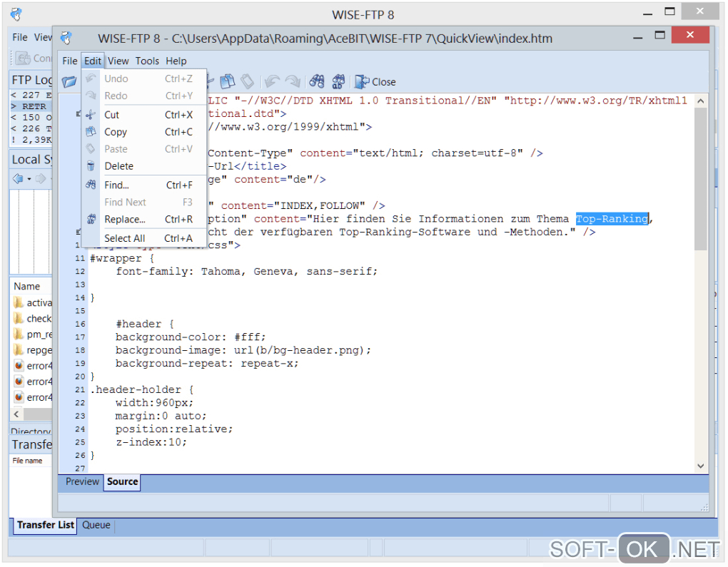Choose Find... from the Edit menu
The height and width of the screenshot is (567, 728).
[144, 185]
